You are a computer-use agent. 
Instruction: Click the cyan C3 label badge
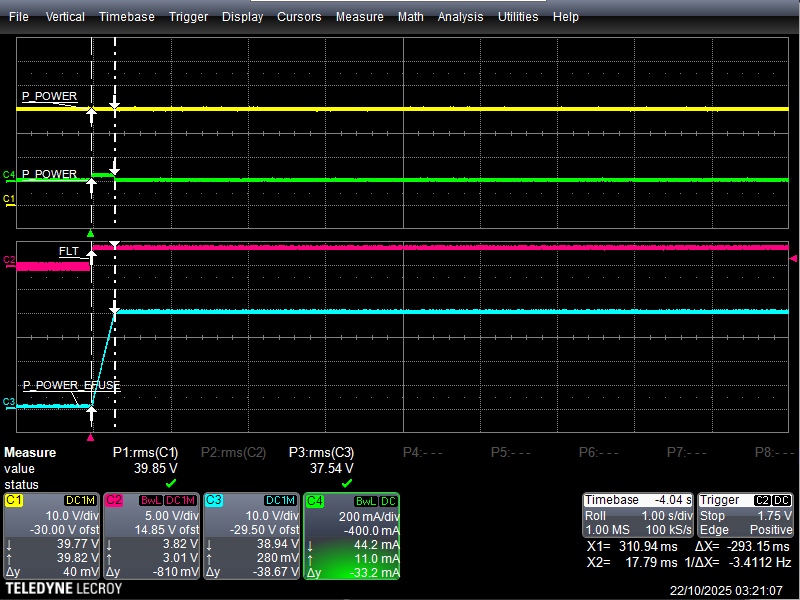pyautogui.click(x=214, y=500)
